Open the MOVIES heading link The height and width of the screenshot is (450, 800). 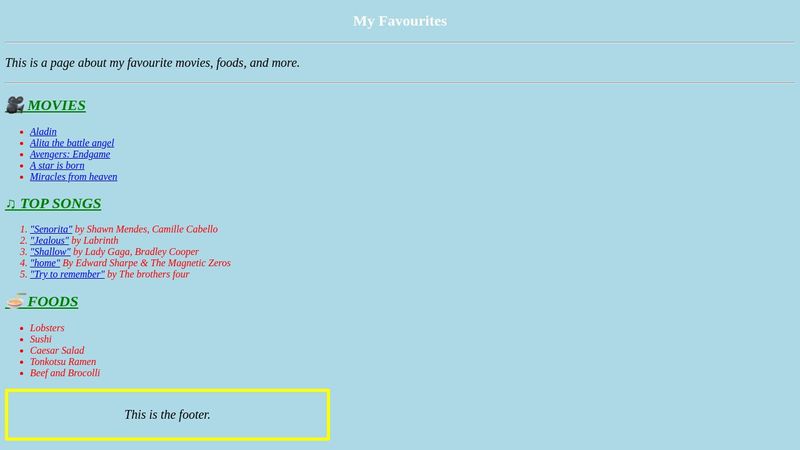point(56,105)
